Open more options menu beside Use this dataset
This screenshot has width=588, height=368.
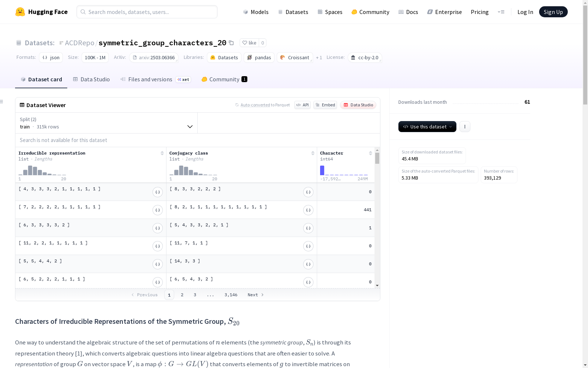coord(465,127)
